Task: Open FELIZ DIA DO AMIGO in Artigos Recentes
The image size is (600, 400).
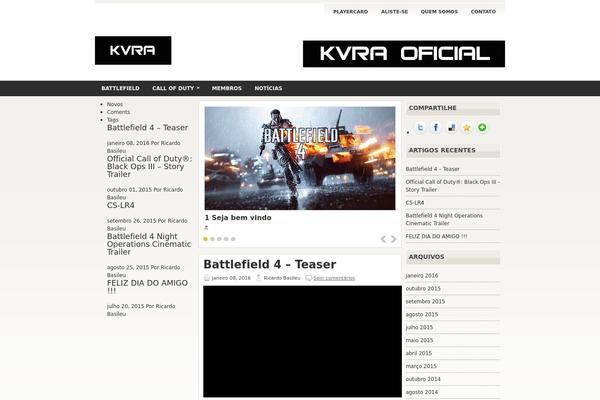Action: point(436,236)
